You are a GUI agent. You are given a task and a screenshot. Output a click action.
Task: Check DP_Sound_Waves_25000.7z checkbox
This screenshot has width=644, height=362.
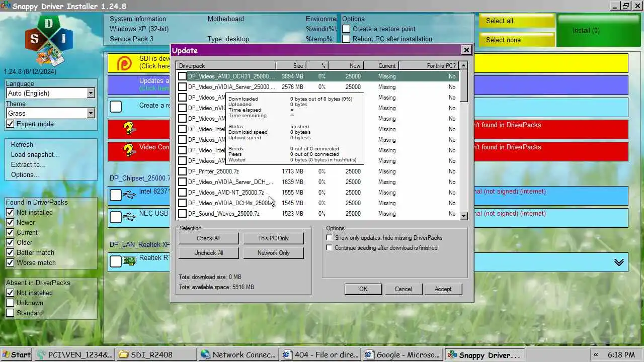click(x=182, y=214)
